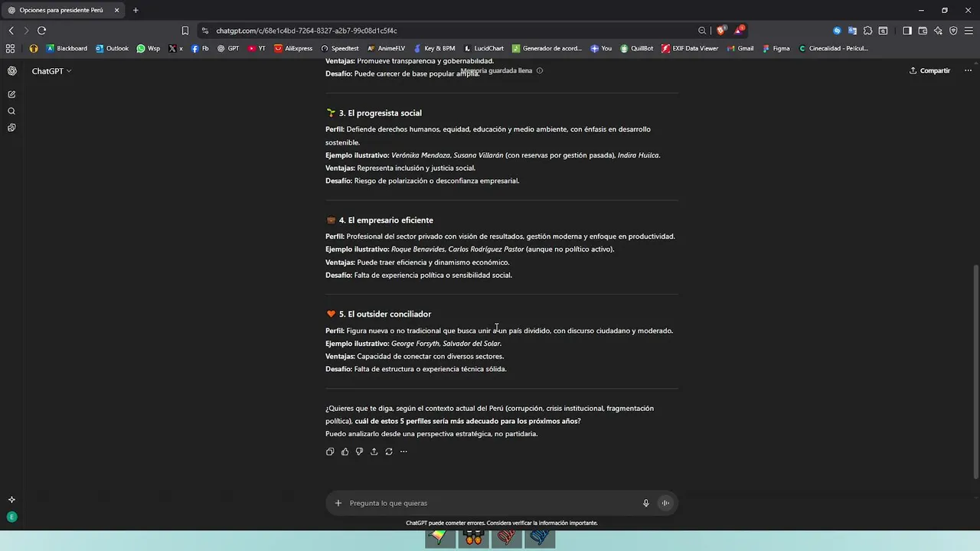Image resolution: width=980 pixels, height=551 pixels.
Task: Click the heading 5. El outsider conciliador
Action: pyautogui.click(x=385, y=314)
